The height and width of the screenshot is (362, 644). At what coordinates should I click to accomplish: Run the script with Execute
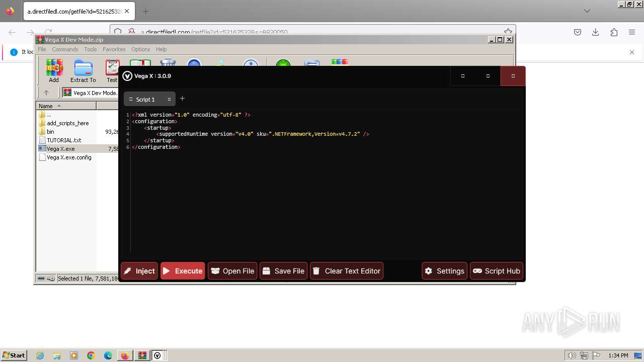[183, 271]
